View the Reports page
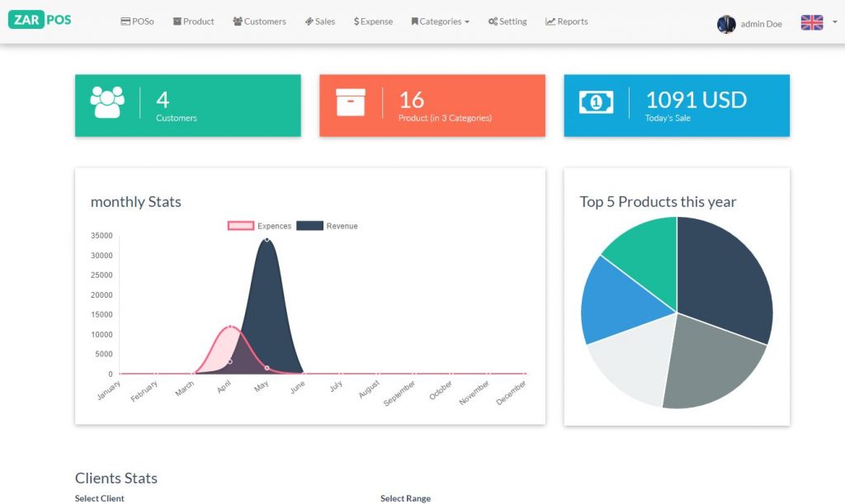 pos(567,21)
